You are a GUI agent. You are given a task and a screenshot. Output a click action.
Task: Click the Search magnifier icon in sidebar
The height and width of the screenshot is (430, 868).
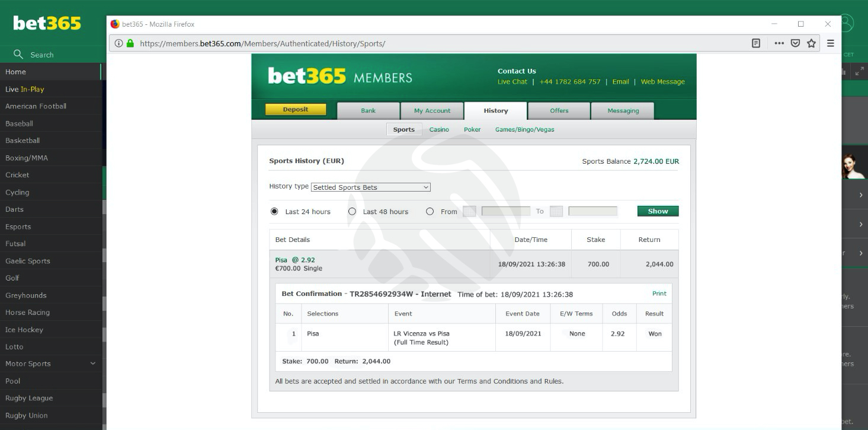point(18,54)
